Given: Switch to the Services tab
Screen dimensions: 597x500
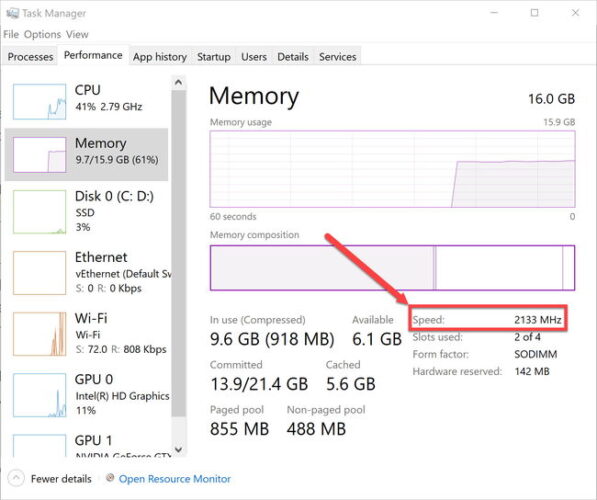Looking at the screenshot, I should point(338,57).
